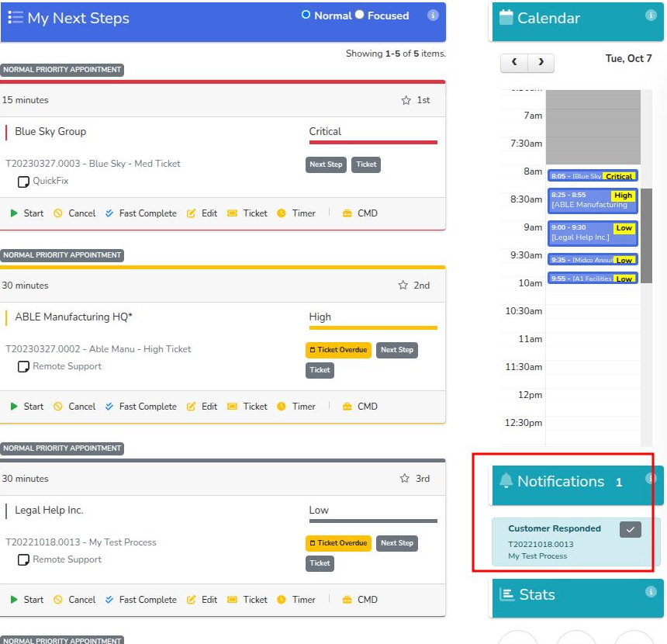The width and height of the screenshot is (667, 644).
Task: Click the bell icon in Notifications panel
Action: (x=506, y=481)
